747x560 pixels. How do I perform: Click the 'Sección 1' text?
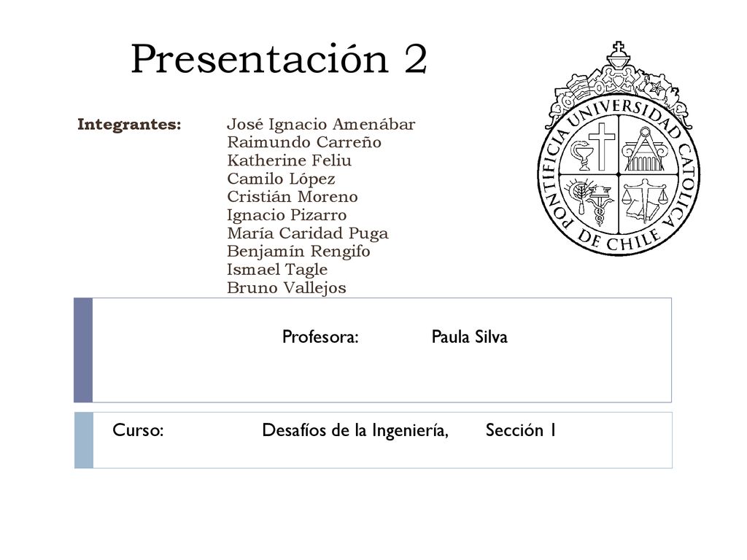click(x=521, y=430)
